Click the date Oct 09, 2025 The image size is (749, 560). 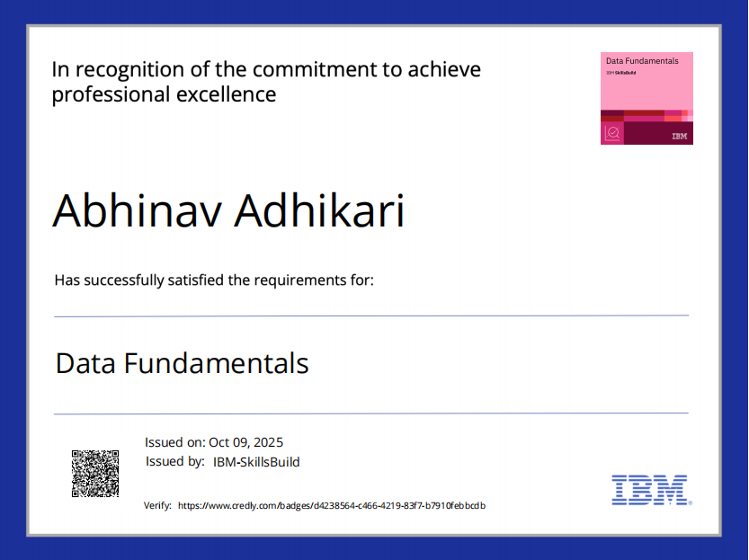tap(245, 442)
